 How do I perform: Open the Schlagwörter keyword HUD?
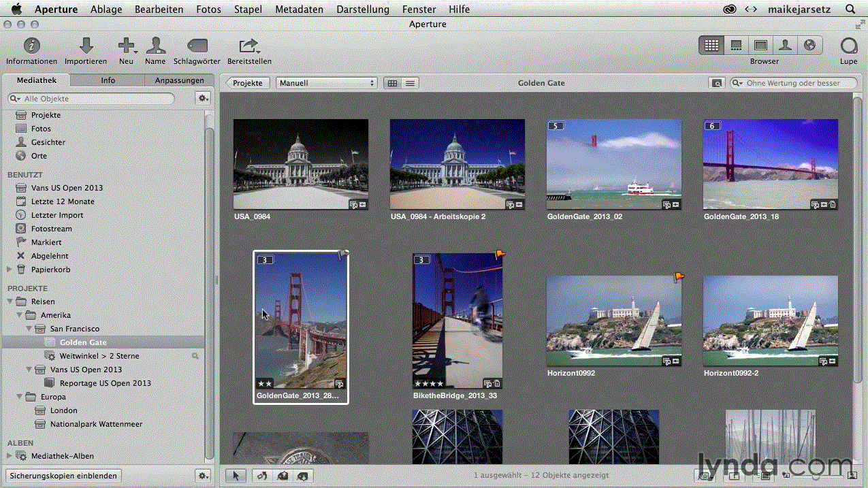(197, 46)
